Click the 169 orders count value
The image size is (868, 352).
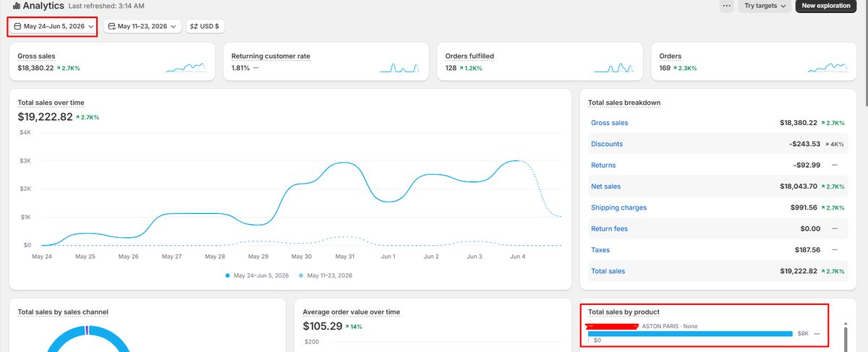[665, 68]
